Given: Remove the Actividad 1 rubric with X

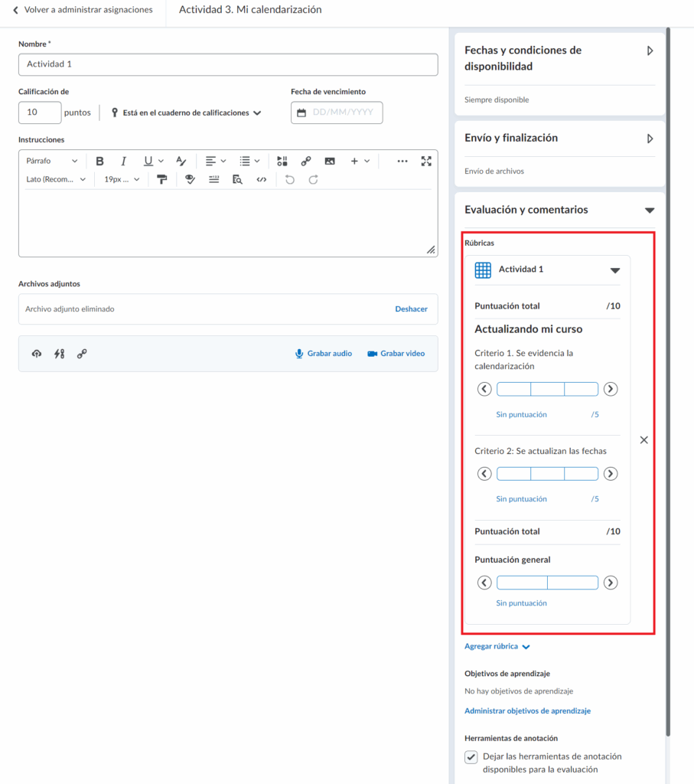Looking at the screenshot, I should coord(643,440).
